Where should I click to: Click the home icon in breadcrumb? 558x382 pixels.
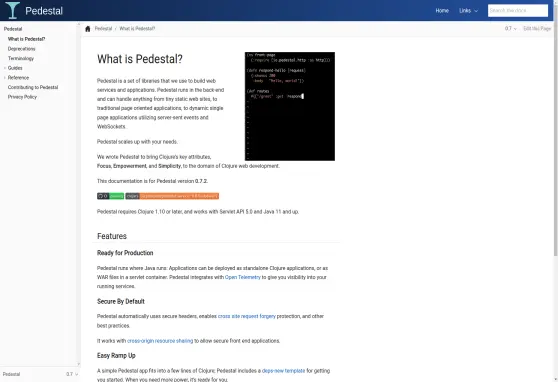[88, 29]
